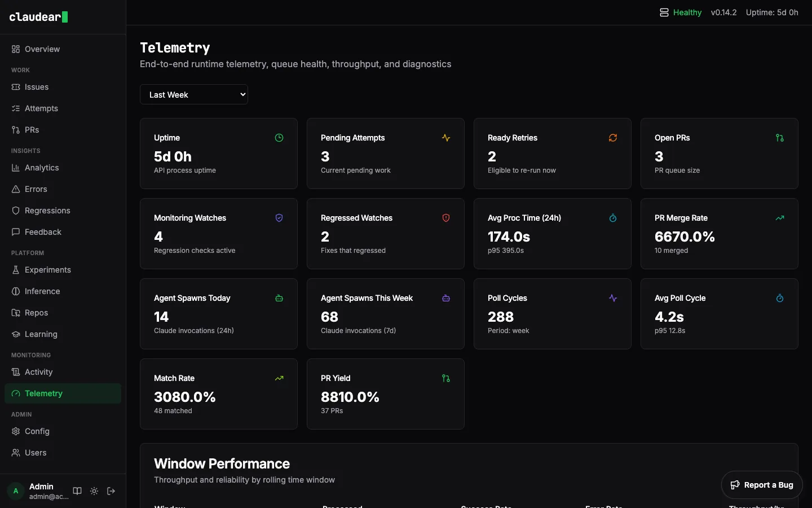Screen dimensions: 812x508
Task: Toggle light mode with the sun icon
Action: click(x=94, y=492)
